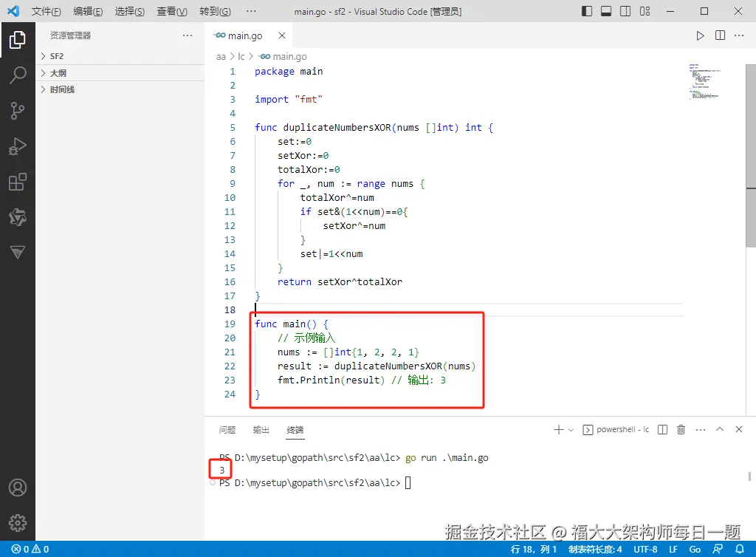Viewport: 756px width, 557px height.
Task: Open the Extensions view
Action: coord(18,182)
